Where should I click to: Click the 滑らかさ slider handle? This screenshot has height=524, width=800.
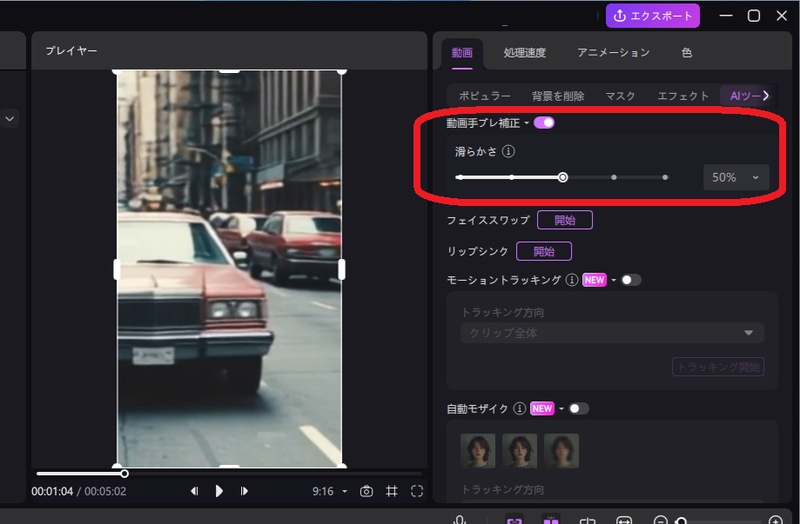[x=562, y=178]
